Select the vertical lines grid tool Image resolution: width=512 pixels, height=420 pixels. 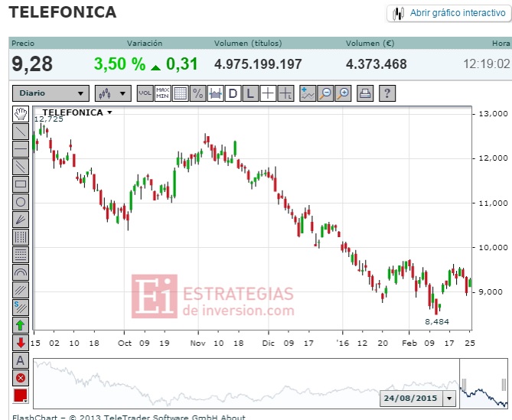click(21, 237)
